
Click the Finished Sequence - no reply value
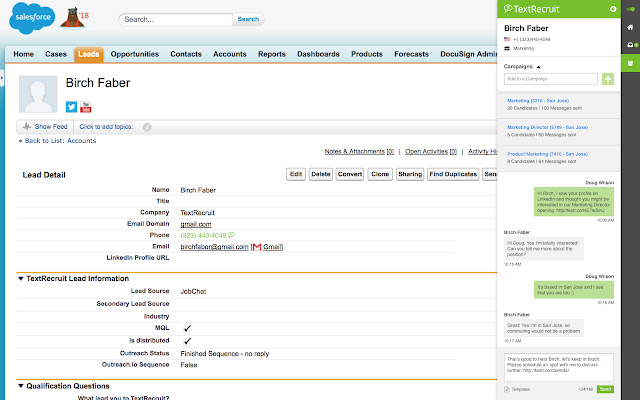click(224, 354)
